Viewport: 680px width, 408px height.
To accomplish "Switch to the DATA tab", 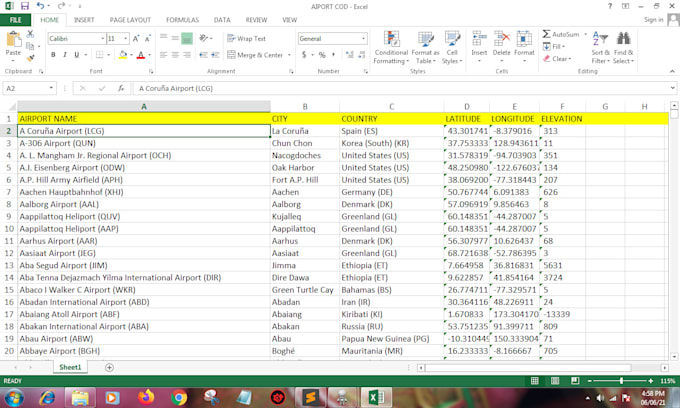I will [222, 20].
